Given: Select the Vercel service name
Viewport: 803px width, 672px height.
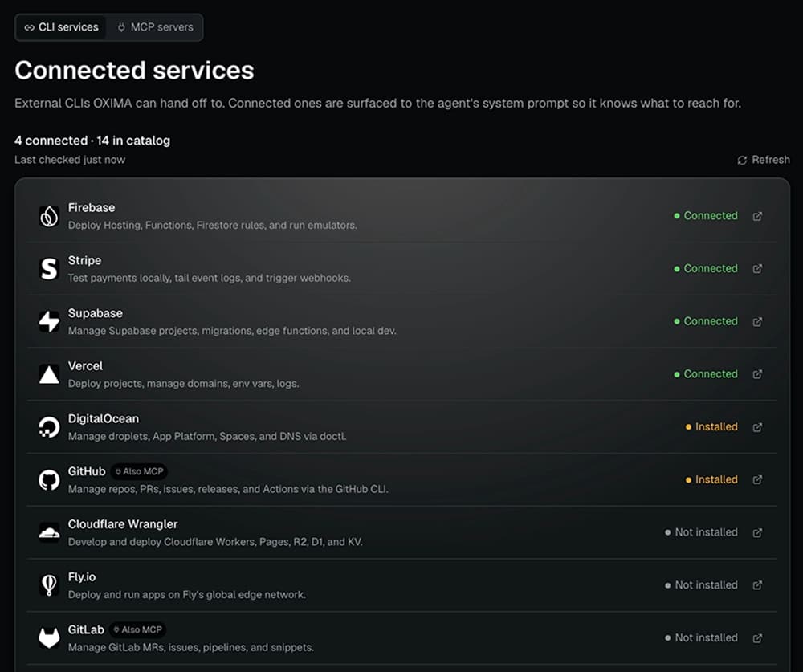Looking at the screenshot, I should pyautogui.click(x=86, y=366).
